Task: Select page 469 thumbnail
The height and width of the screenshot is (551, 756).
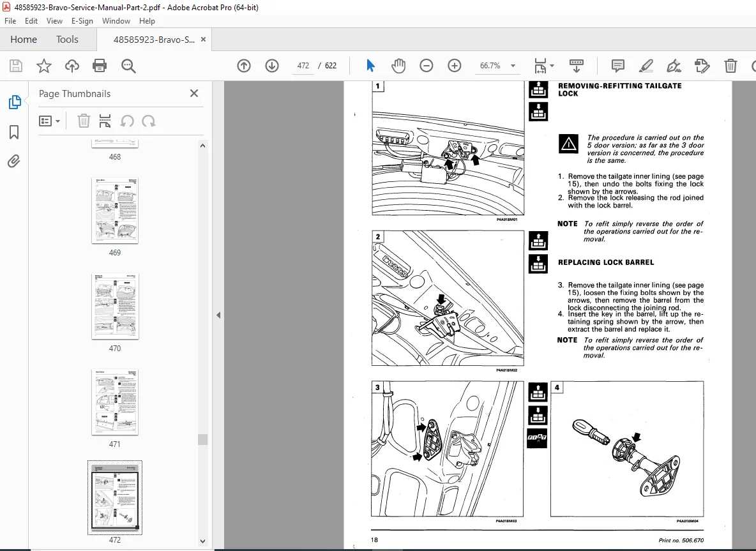Action: coord(115,211)
